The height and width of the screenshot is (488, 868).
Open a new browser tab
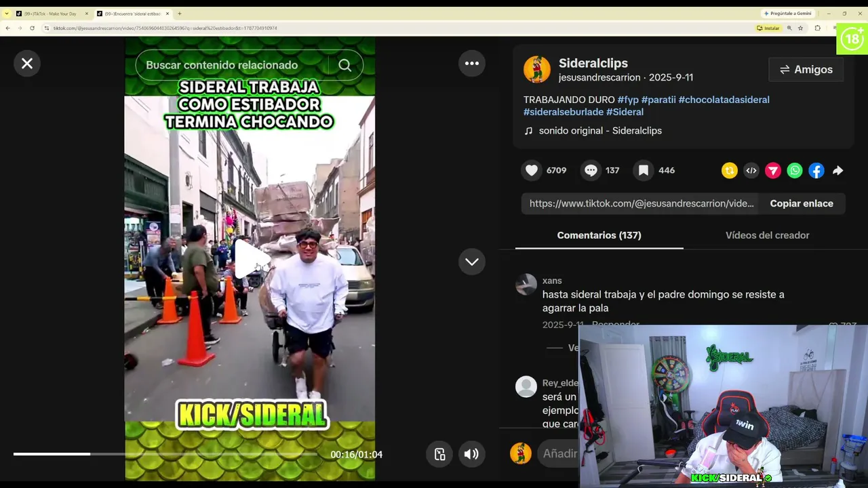click(180, 14)
